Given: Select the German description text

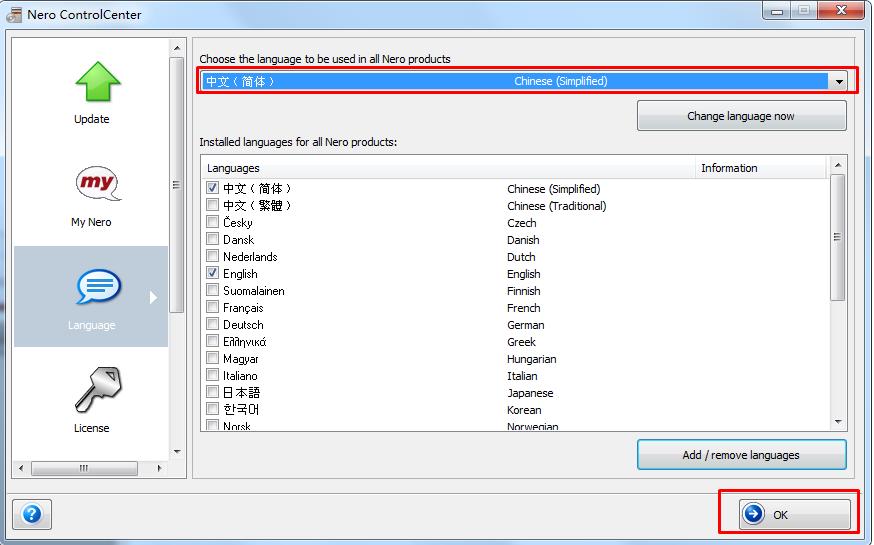Looking at the screenshot, I should [526, 325].
